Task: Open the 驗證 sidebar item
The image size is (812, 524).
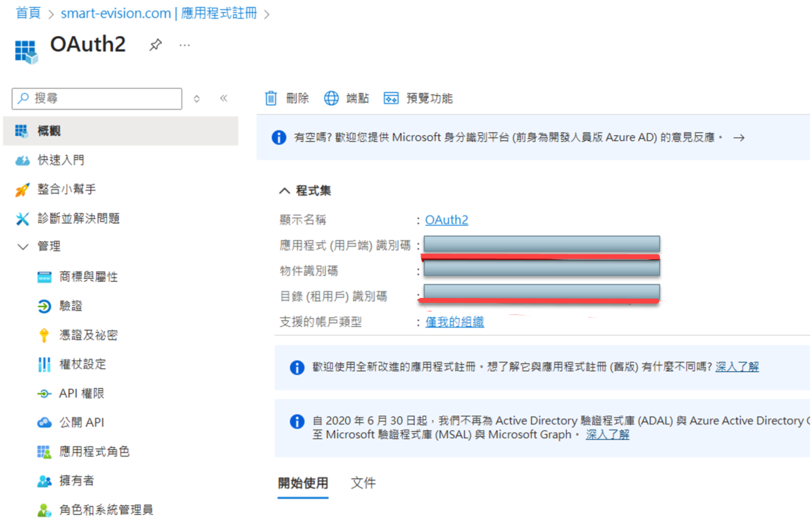Action: 70,306
